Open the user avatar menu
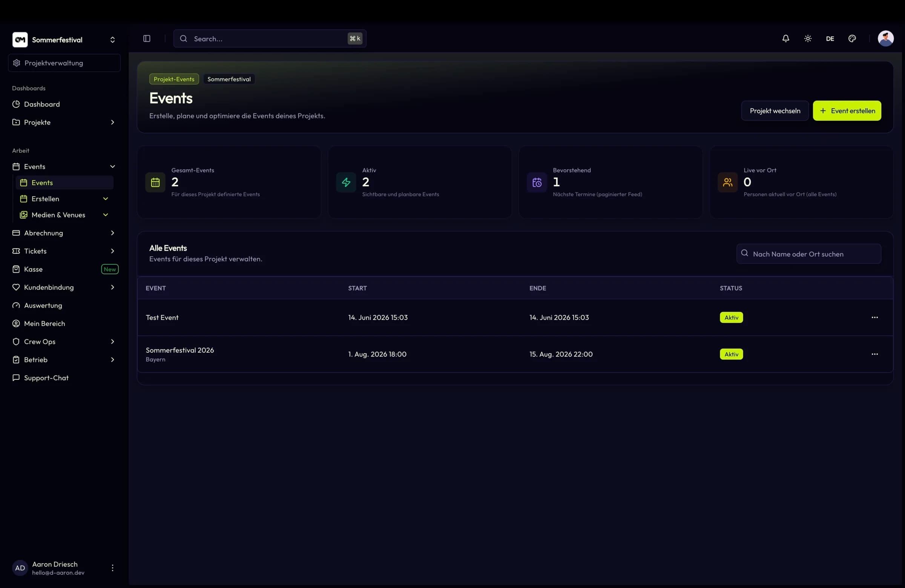Screen dimensions: 905x588 (x=885, y=38)
